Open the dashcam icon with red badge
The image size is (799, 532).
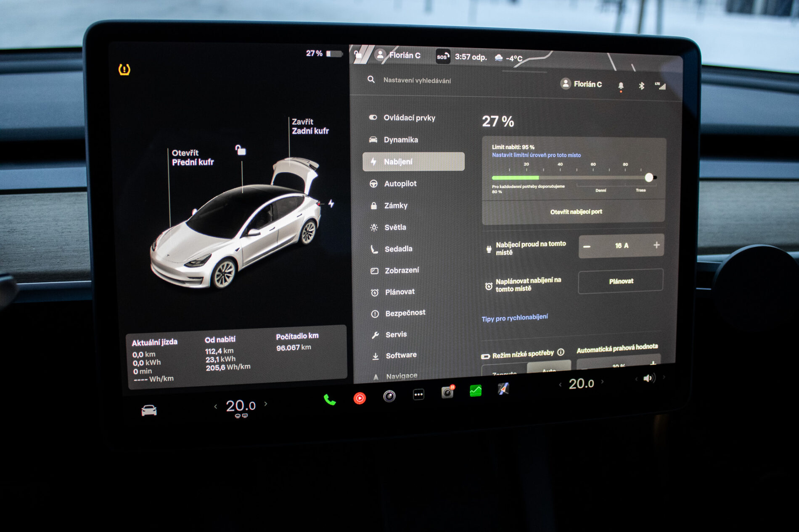point(447,392)
